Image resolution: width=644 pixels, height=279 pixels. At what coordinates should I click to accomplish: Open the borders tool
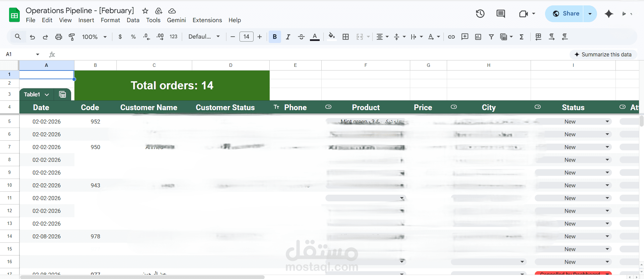point(345,37)
